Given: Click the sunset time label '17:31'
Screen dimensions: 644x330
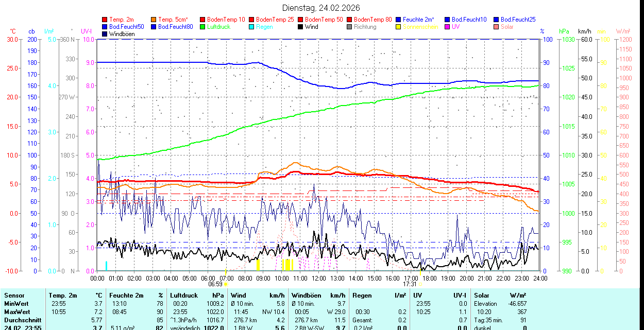Looking at the screenshot, I should pyautogui.click(x=410, y=284).
